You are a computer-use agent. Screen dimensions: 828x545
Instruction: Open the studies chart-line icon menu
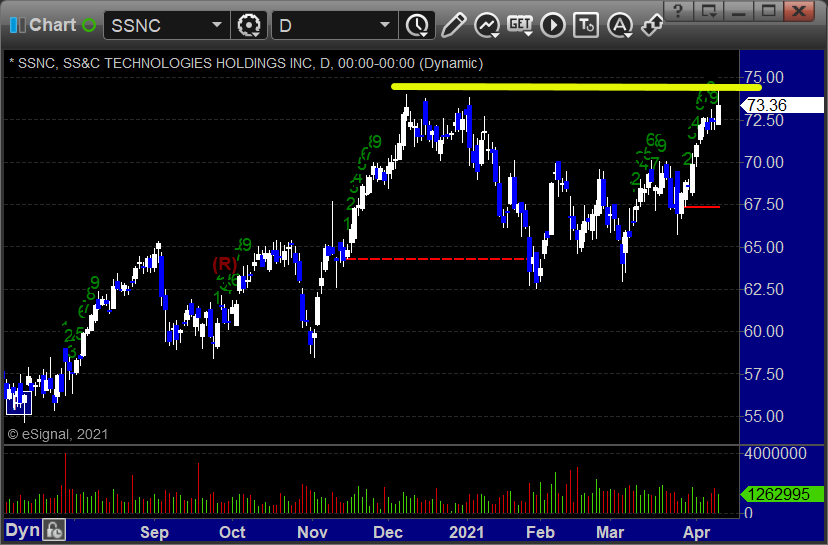[487, 25]
